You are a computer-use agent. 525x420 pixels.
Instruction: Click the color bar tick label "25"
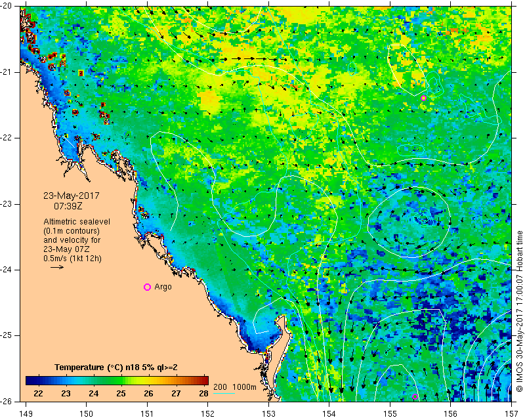coord(121,394)
